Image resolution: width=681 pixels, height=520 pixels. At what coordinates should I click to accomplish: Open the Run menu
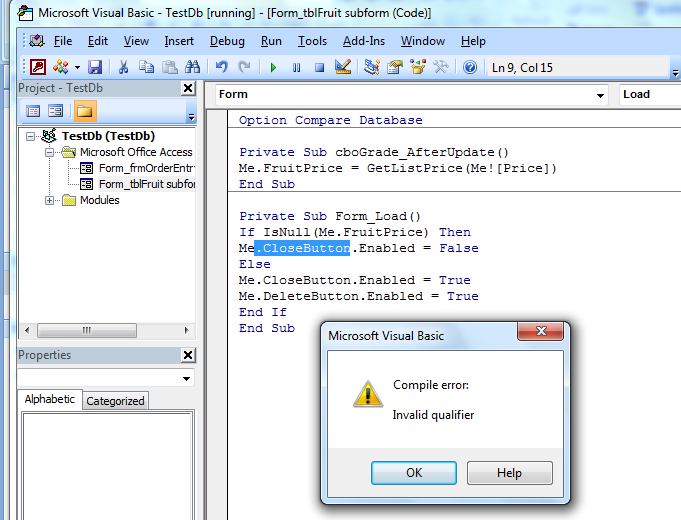[271, 41]
